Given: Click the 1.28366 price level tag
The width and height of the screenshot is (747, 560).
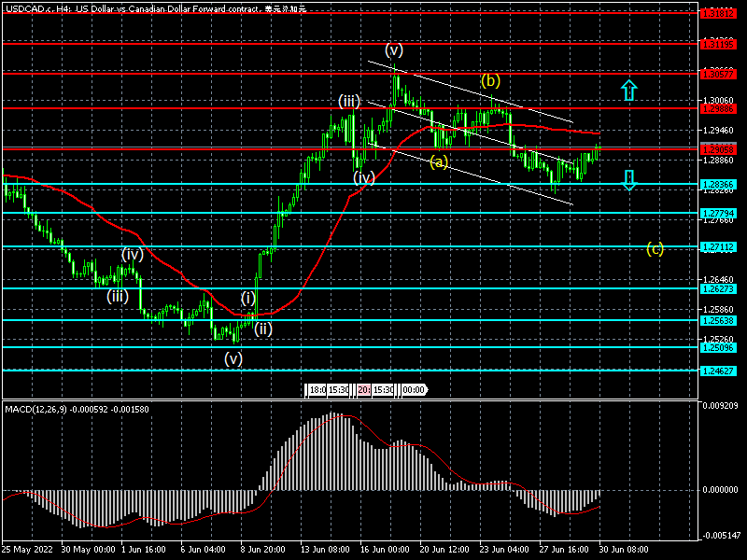Looking at the screenshot, I should (x=718, y=184).
